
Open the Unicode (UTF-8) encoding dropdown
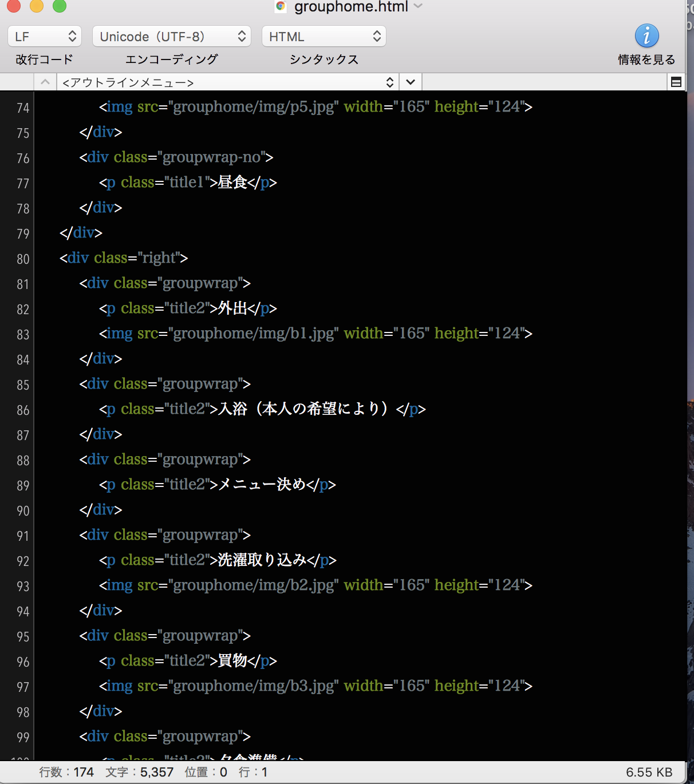(171, 37)
